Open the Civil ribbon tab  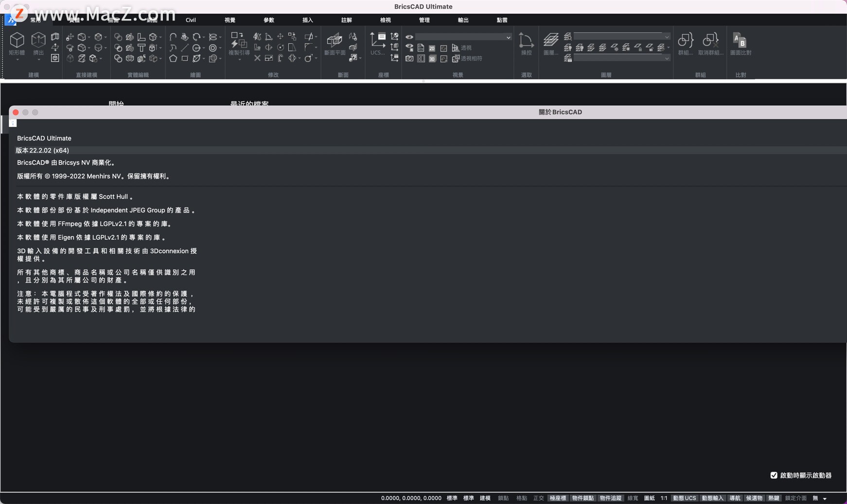(x=191, y=20)
